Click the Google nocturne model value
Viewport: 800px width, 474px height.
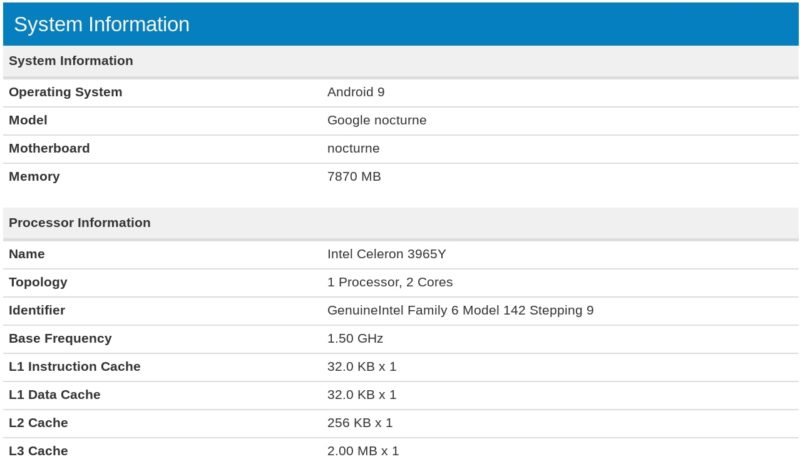377,120
